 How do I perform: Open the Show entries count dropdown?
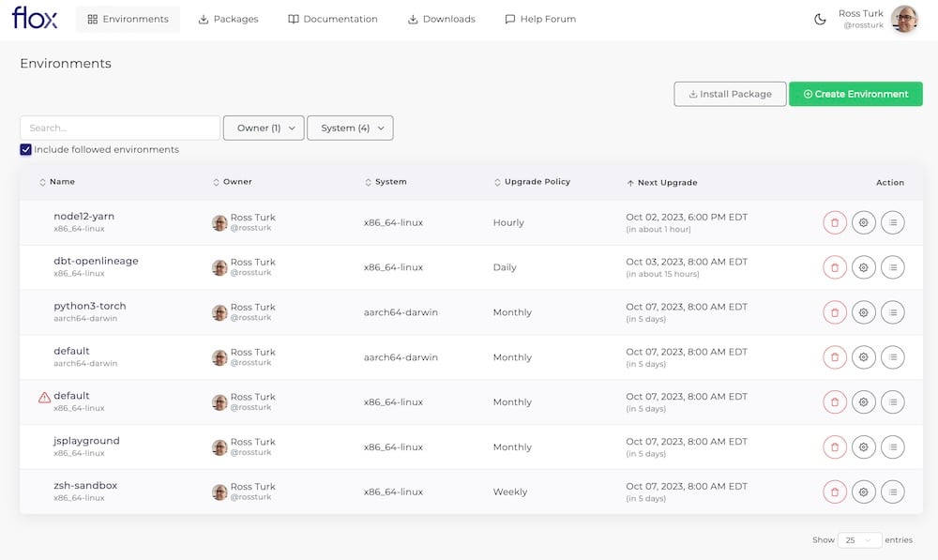tap(859, 540)
